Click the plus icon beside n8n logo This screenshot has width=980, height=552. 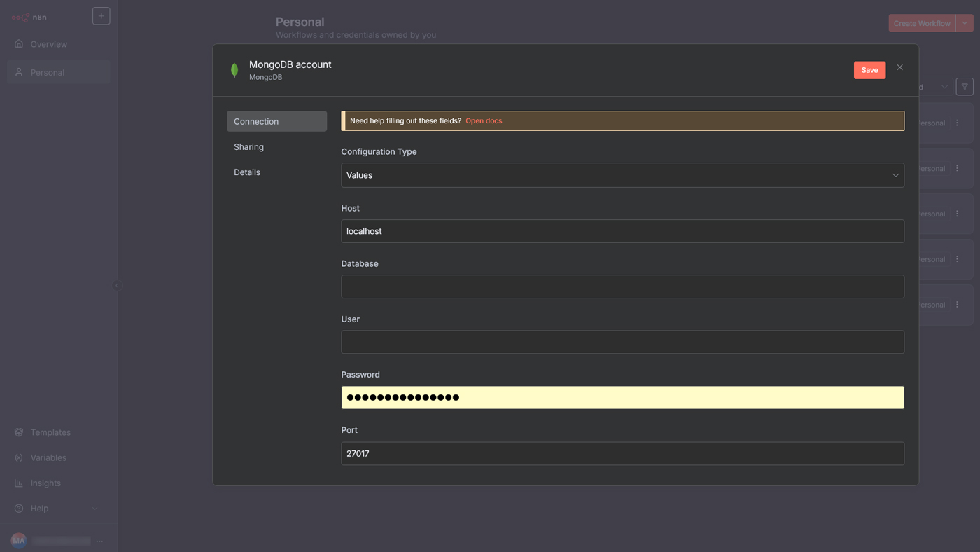click(x=101, y=16)
